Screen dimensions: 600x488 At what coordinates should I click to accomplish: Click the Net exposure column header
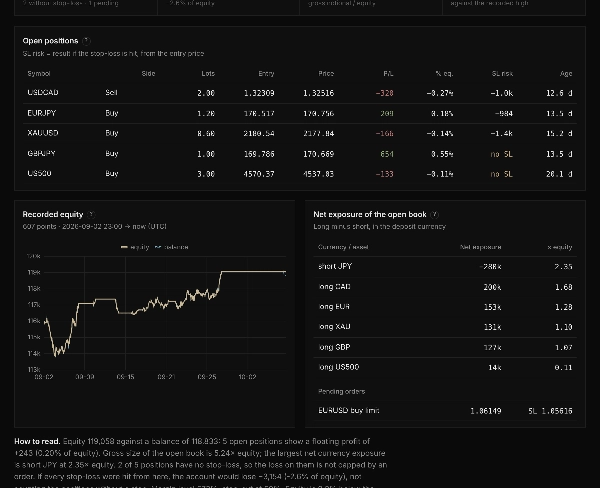[x=481, y=247]
